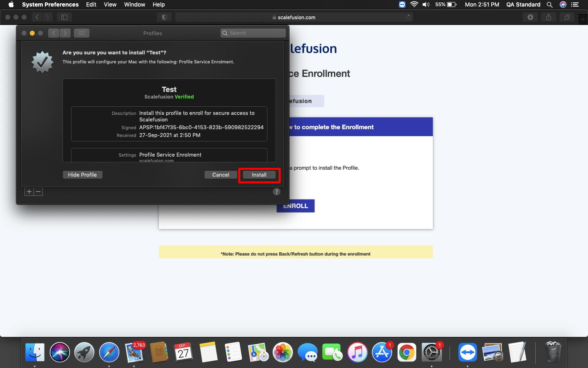Open Notification Center list icon

[575, 4]
